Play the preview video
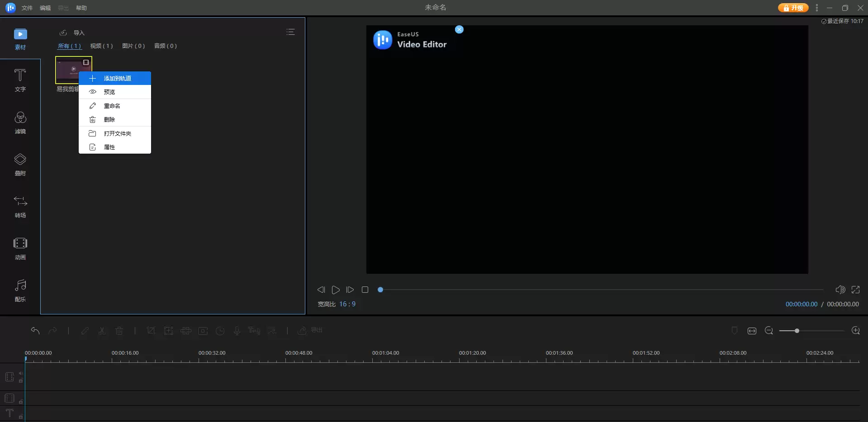Viewport: 868px width, 422px height. [336, 290]
